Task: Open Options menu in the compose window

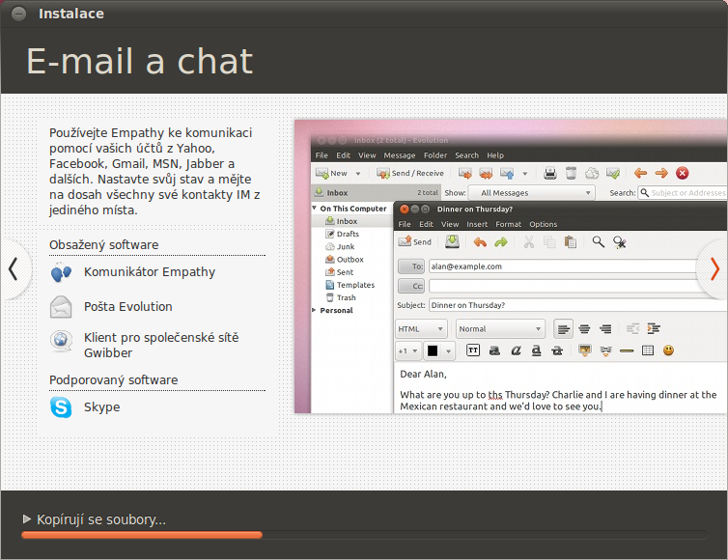Action: [543, 224]
